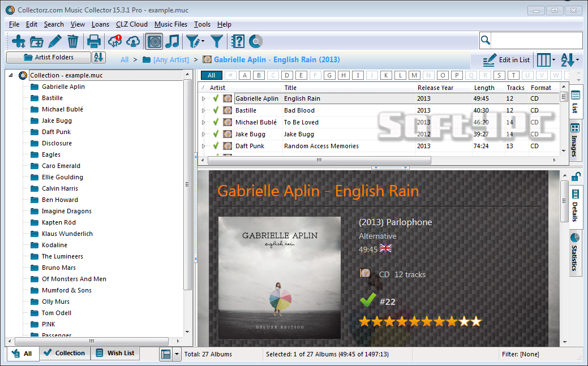Click the CD icon in Daft Punk row
The image size is (588, 366).
228,146
